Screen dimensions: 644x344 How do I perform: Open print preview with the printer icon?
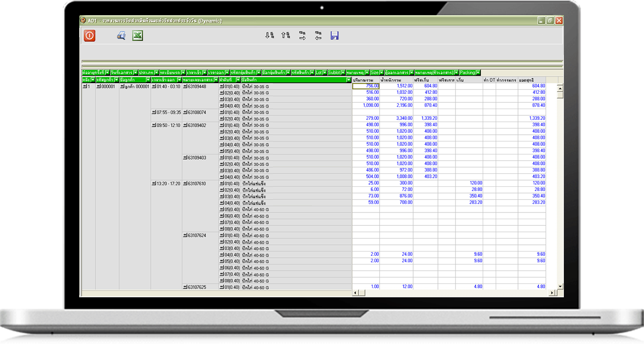click(121, 36)
